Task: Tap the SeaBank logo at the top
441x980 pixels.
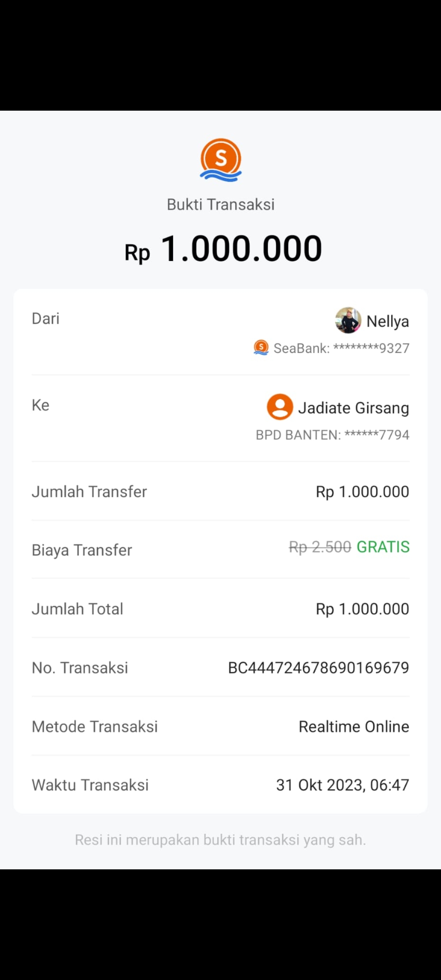Action: (x=220, y=160)
